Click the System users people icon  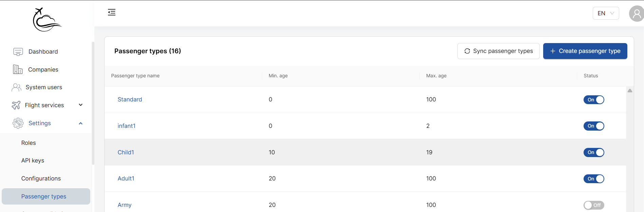click(16, 88)
